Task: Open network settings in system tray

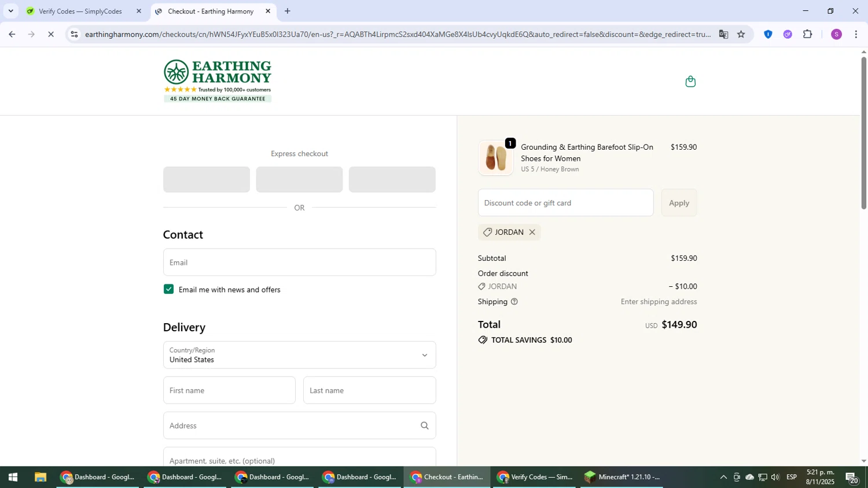Action: click(763, 477)
